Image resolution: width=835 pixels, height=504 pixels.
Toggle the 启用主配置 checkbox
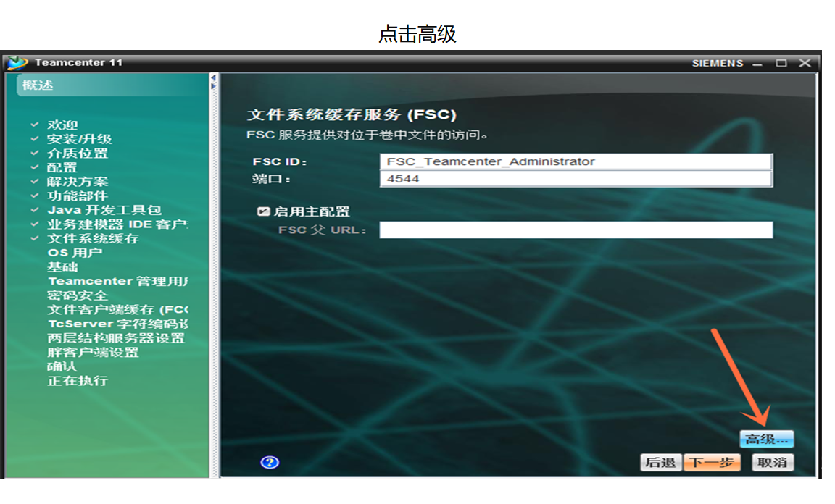click(263, 211)
